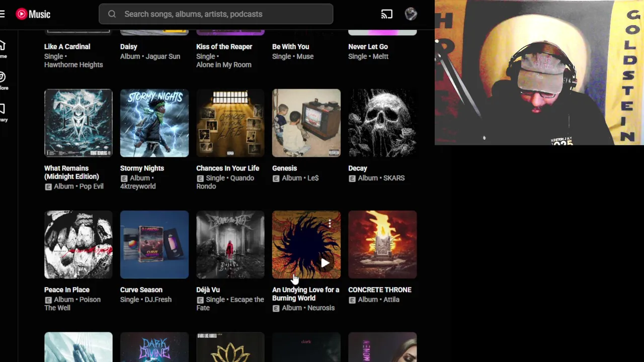Open artist Alone in My Room
The height and width of the screenshot is (362, 644).
click(224, 64)
